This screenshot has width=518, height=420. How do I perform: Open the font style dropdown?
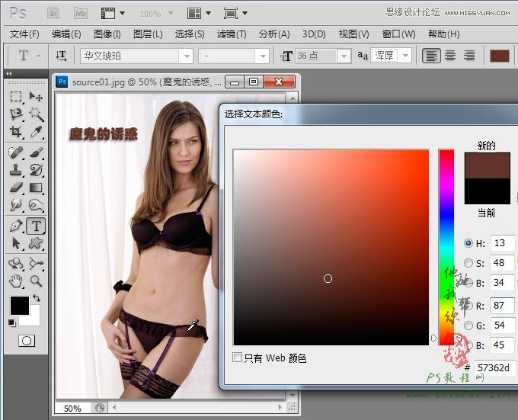(x=264, y=56)
